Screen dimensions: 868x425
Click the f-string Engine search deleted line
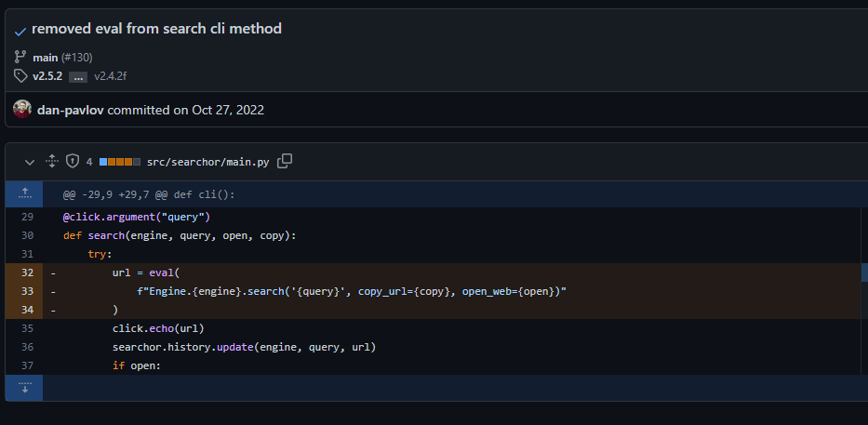(x=352, y=291)
